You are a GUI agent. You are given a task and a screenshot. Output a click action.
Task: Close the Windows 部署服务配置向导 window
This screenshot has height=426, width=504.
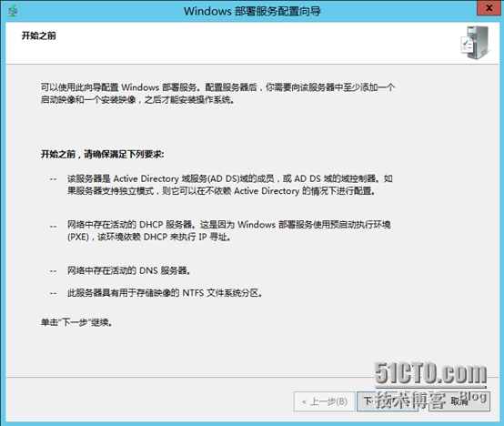click(x=489, y=8)
